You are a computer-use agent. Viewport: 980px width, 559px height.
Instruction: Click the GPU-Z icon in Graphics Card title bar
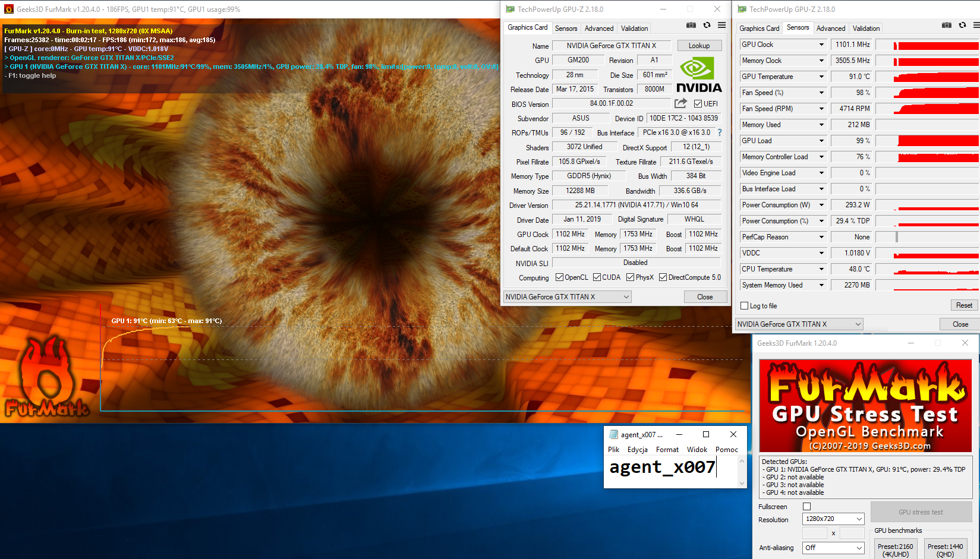[510, 9]
